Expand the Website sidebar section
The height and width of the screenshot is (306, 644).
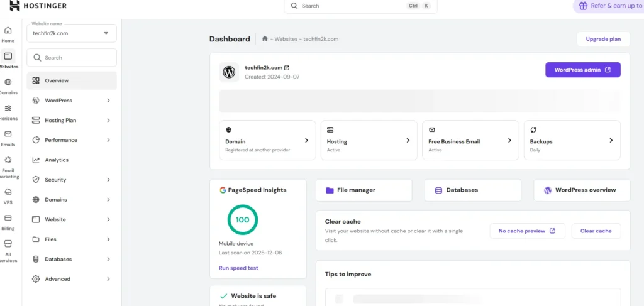pyautogui.click(x=108, y=219)
